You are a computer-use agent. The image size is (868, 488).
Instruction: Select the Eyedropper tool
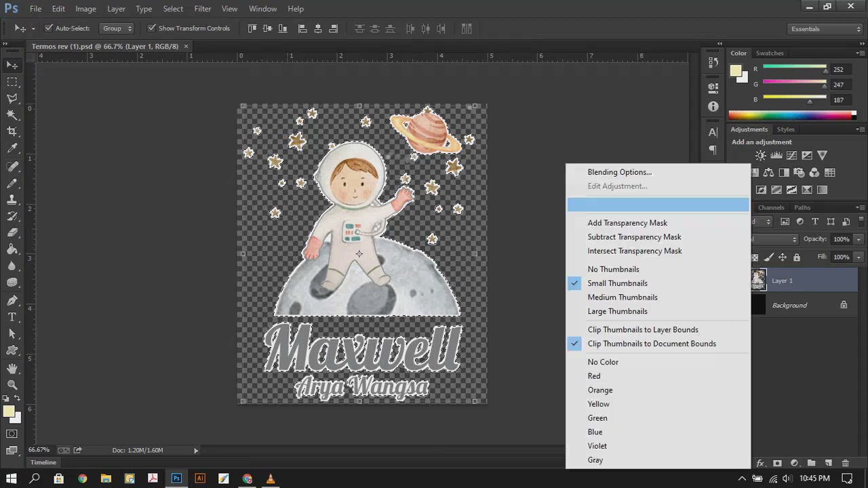pos(12,149)
